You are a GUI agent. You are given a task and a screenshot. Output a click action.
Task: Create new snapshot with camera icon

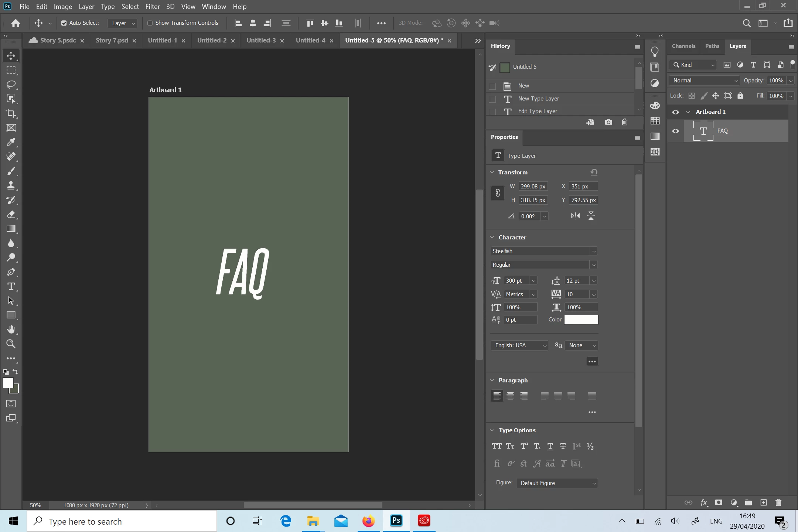608,122
